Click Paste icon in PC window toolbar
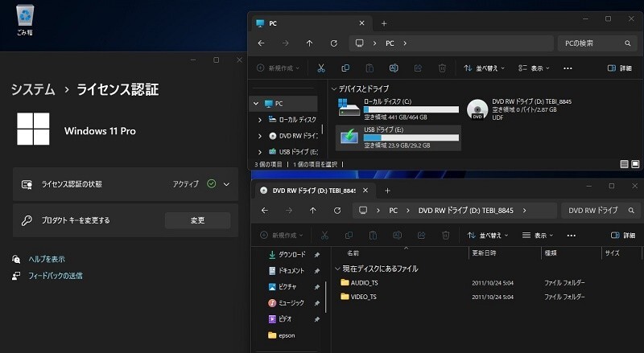644x353 pixels. (x=369, y=68)
